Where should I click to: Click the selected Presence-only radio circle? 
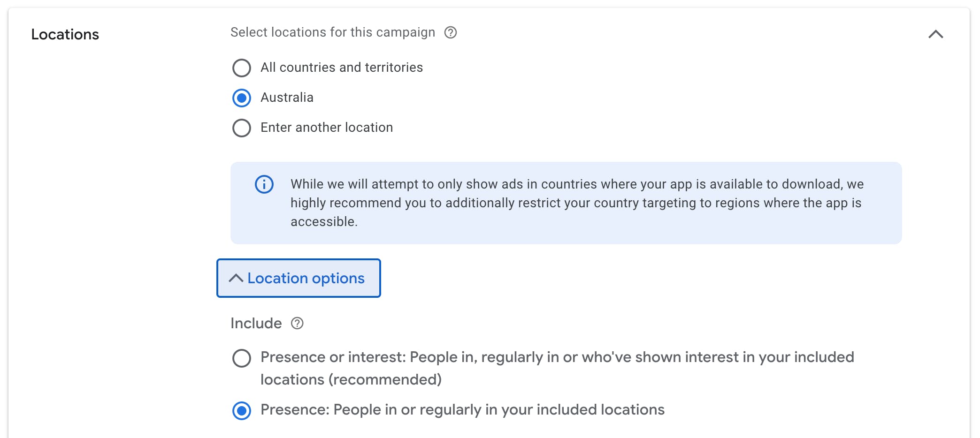click(x=242, y=411)
